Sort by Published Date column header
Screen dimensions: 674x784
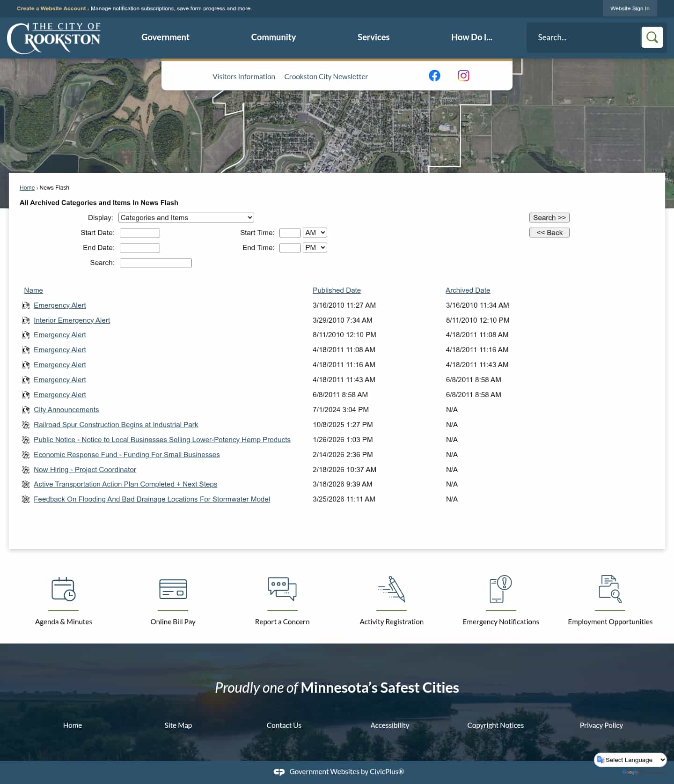pos(337,290)
